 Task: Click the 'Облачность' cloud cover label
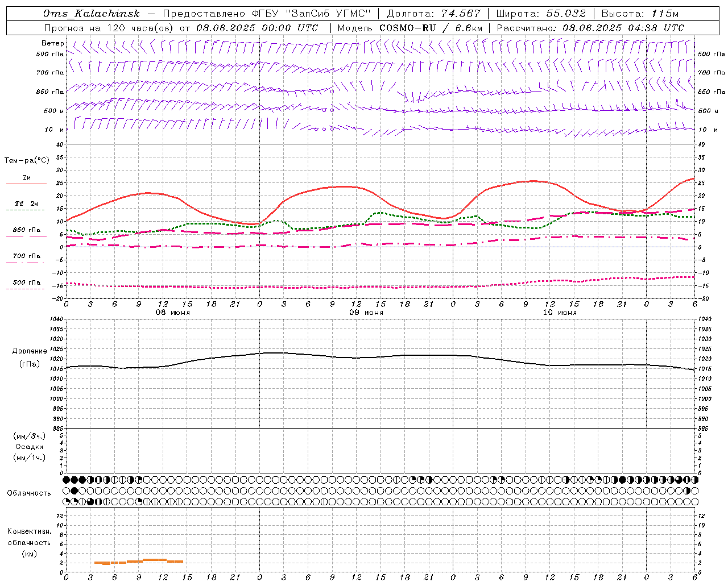tap(29, 493)
